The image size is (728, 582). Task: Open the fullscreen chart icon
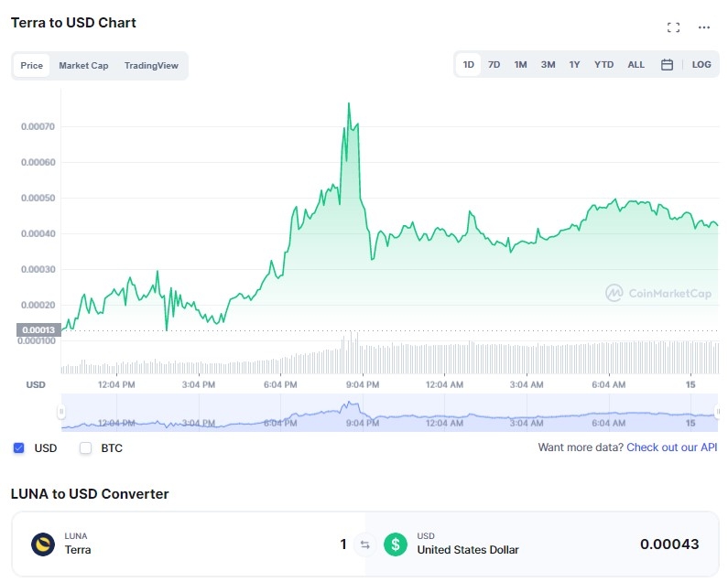673,27
